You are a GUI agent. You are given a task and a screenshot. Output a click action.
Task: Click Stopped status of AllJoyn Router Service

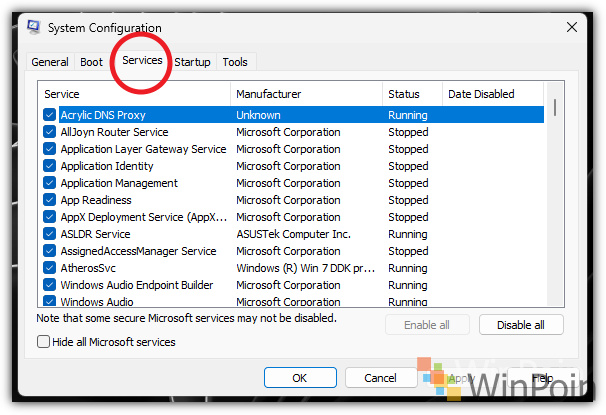tap(408, 132)
